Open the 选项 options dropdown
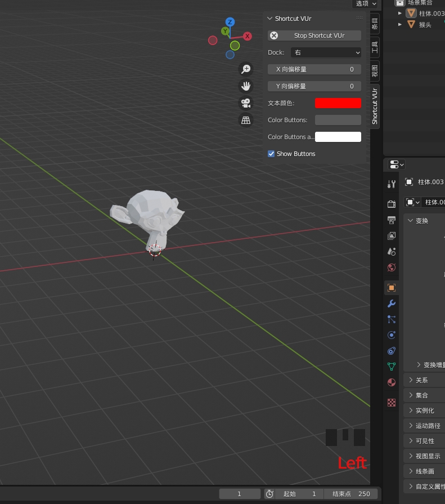Screen dimensions: 445x504 click(366, 3)
